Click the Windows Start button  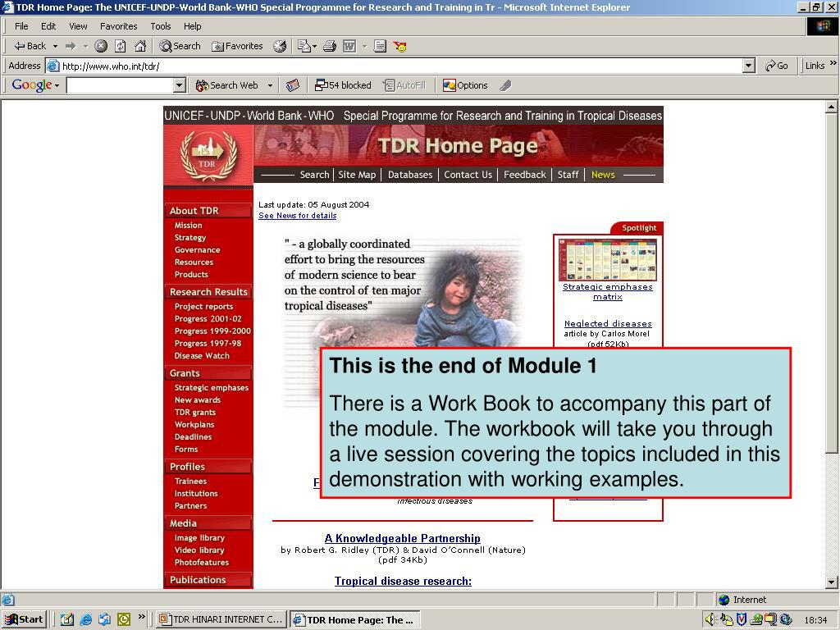point(25,619)
